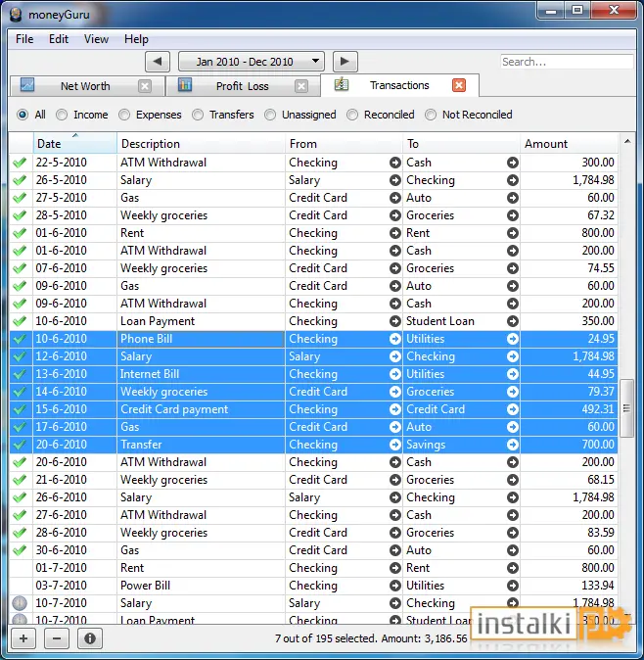This screenshot has width=644, height=660.
Task: Click the vertical scrollbar thumb
Action: click(x=626, y=408)
